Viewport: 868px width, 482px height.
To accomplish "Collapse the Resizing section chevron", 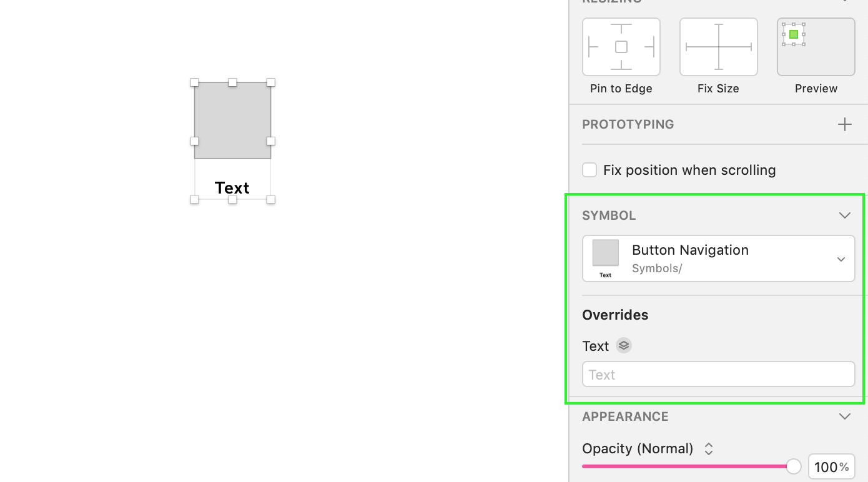I will pyautogui.click(x=845, y=1).
